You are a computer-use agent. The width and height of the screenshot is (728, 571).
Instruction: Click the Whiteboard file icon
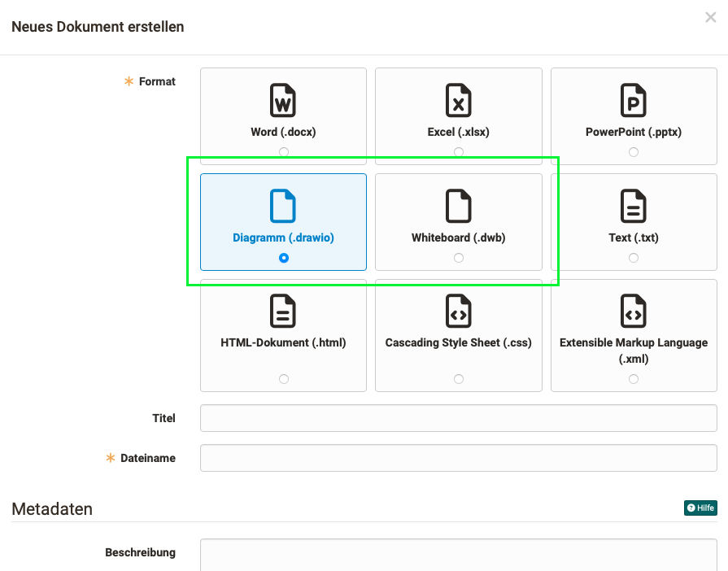[x=458, y=206]
